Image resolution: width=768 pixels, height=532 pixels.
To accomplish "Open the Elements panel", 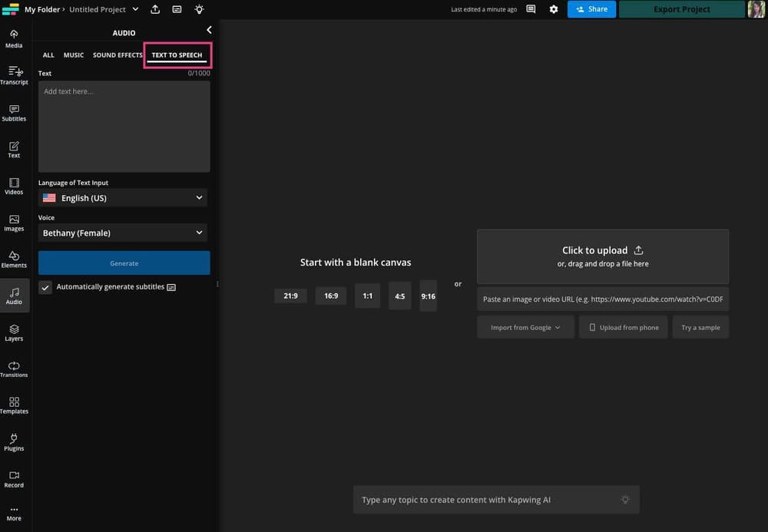I will (14, 259).
